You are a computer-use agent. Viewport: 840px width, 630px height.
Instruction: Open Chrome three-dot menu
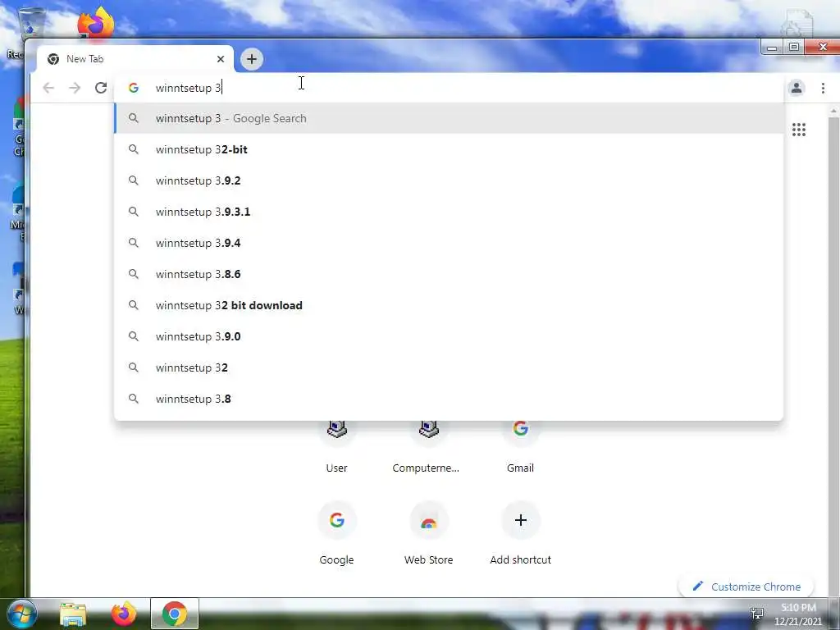823,88
